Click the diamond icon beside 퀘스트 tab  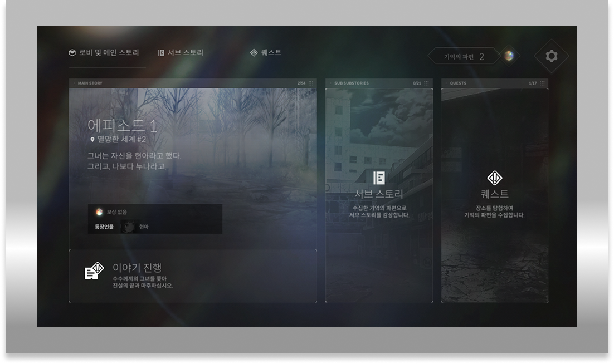coord(254,52)
